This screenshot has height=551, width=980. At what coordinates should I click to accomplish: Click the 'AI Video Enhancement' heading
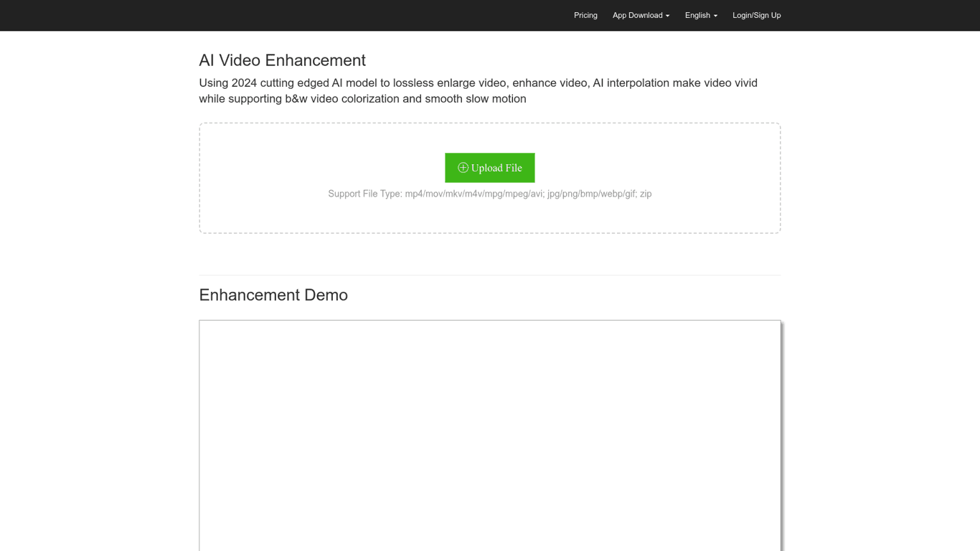pyautogui.click(x=282, y=60)
